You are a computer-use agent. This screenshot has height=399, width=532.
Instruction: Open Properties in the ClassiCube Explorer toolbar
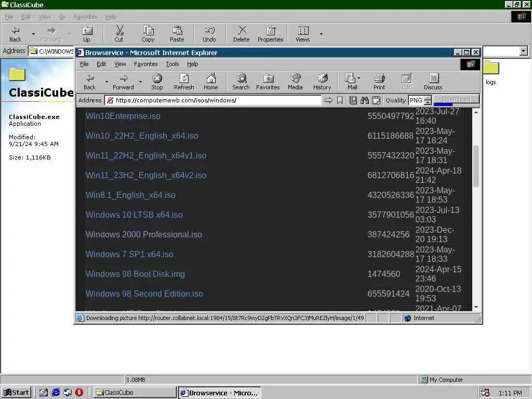pos(270,34)
